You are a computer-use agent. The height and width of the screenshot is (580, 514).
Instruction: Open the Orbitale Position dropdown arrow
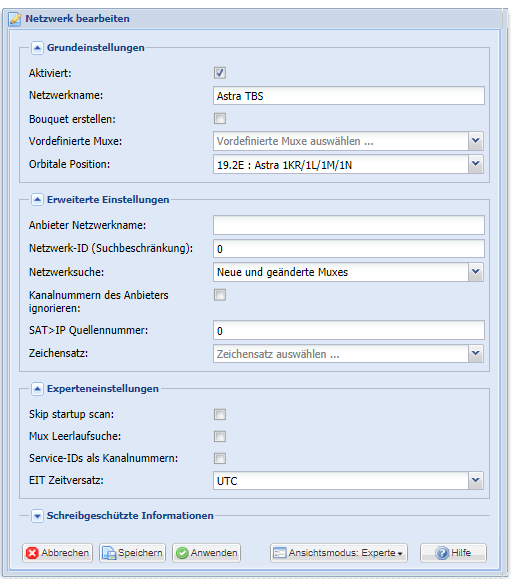pyautogui.click(x=476, y=164)
